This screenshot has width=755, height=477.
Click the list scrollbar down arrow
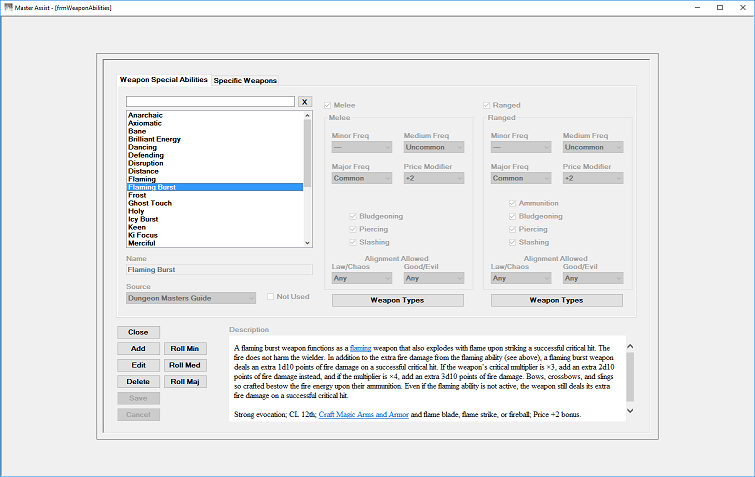tap(307, 243)
